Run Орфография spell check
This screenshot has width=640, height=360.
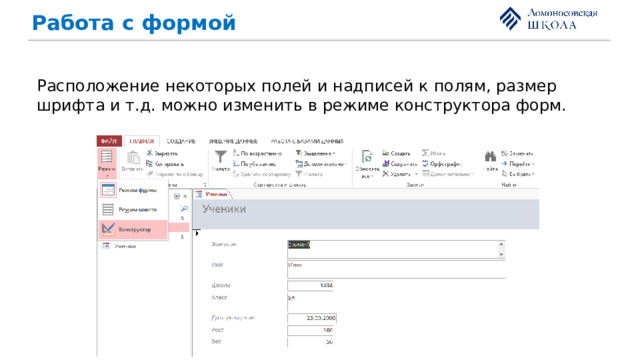pos(442,164)
